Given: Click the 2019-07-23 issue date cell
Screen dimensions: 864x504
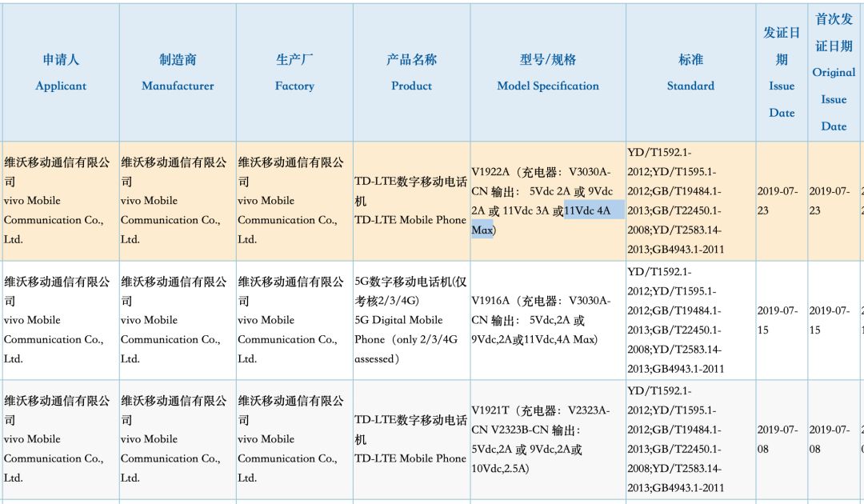Looking at the screenshot, I should tap(782, 201).
